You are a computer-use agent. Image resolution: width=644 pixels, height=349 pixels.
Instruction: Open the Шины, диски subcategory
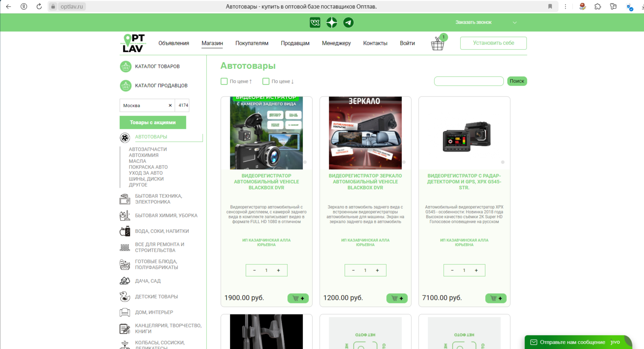coord(146,179)
